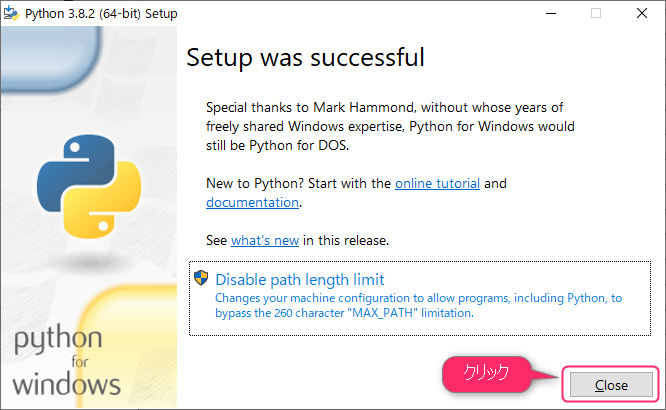Click the Special thanks to Mark Hammond paragraph
666x410 pixels.
[390, 127]
